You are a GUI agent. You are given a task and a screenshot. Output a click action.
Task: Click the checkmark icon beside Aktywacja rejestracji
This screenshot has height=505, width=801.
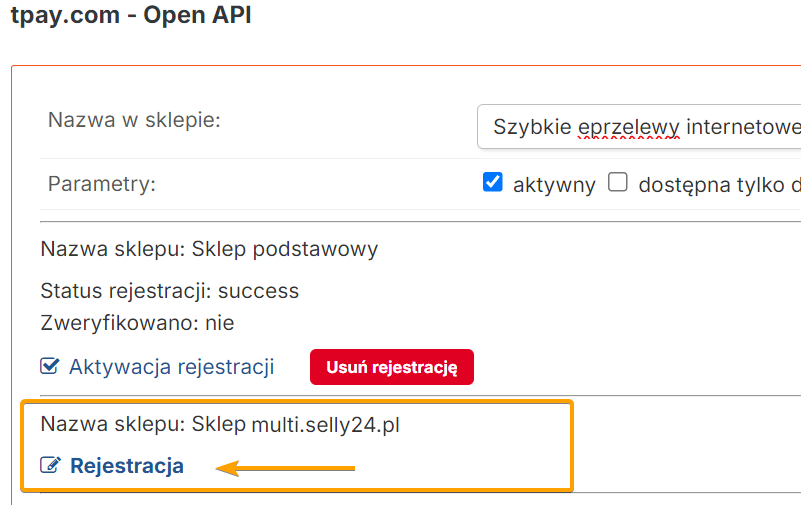pos(50,367)
